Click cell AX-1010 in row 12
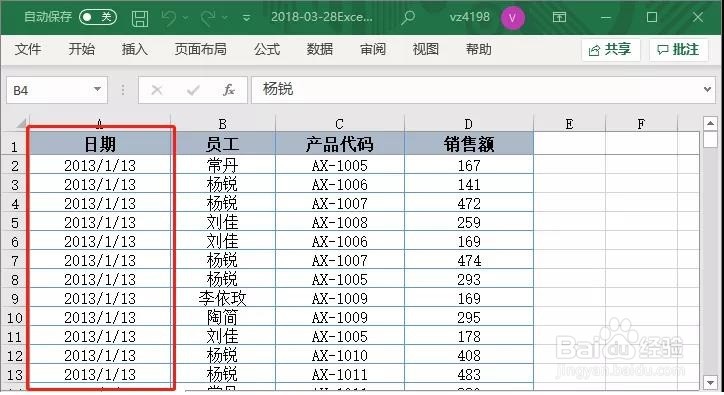Image resolution: width=724 pixels, height=395 pixels. point(339,356)
